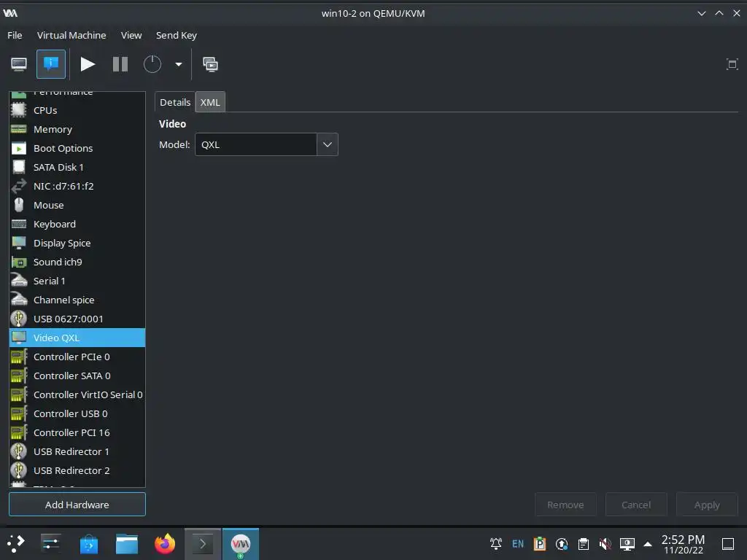Select USB Redirector 2 entry
747x560 pixels.
coord(77,470)
